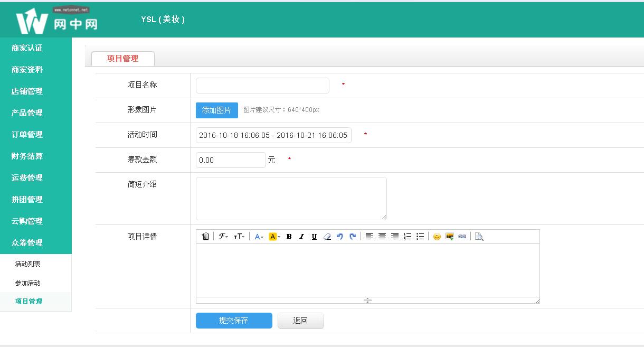Click the 网中网 logo
The image size is (644, 347).
tap(56, 20)
